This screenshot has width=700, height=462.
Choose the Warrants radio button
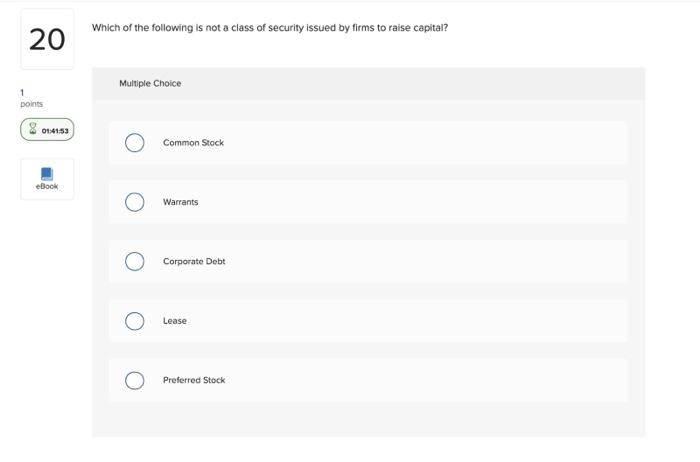tap(135, 202)
